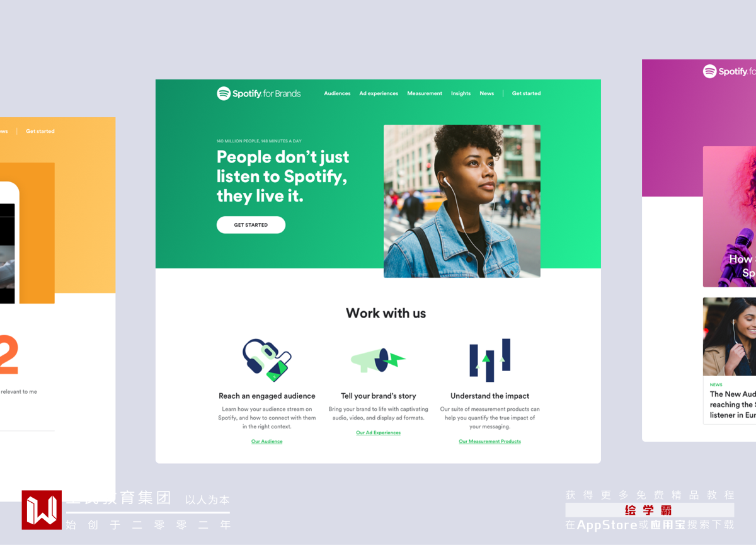
Task: Click the green megaphone icon
Action: click(x=378, y=360)
